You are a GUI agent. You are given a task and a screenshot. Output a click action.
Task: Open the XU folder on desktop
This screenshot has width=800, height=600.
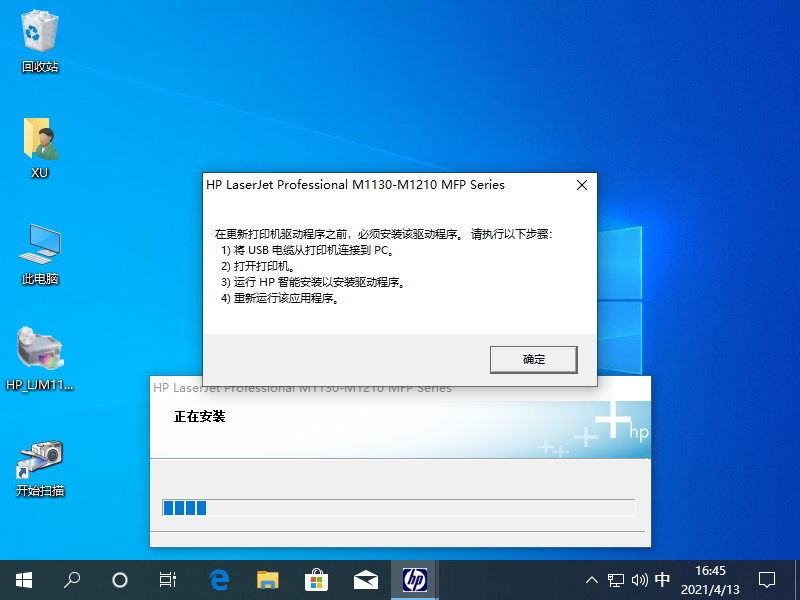pyautogui.click(x=40, y=140)
